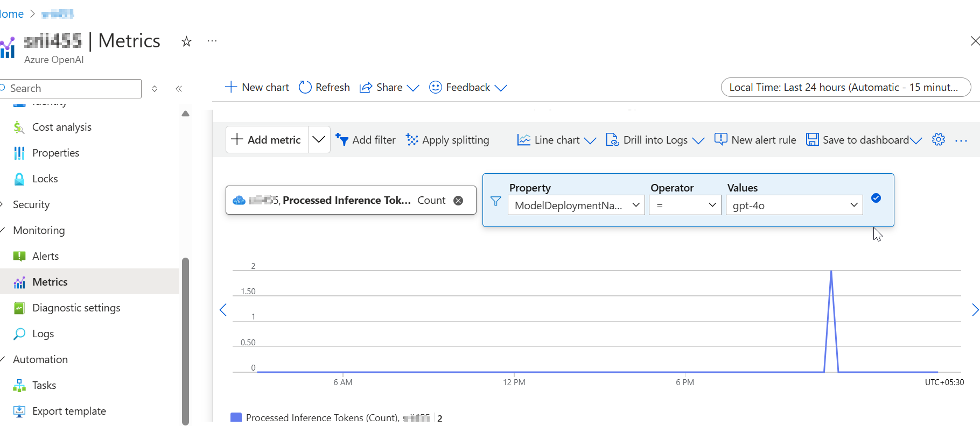Collapse the sidebar with double chevron

click(179, 89)
